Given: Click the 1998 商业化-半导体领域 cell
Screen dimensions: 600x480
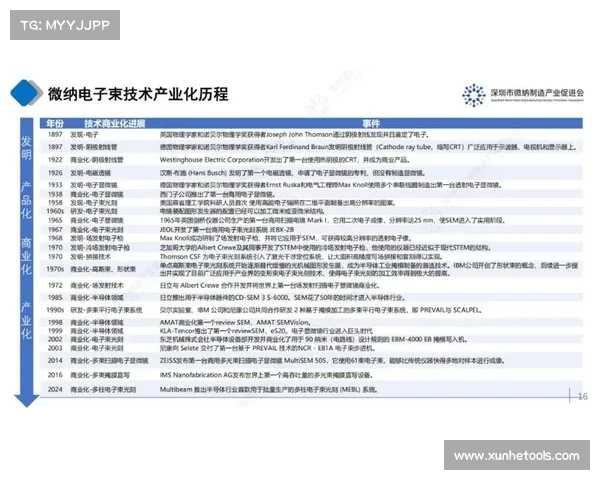Looking at the screenshot, I should (x=96, y=323).
